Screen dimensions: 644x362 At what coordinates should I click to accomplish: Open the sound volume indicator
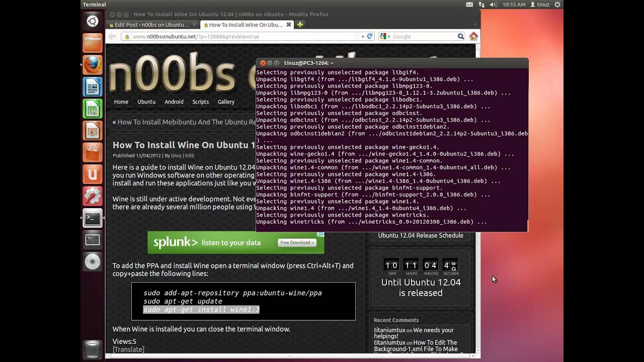pyautogui.click(x=494, y=5)
